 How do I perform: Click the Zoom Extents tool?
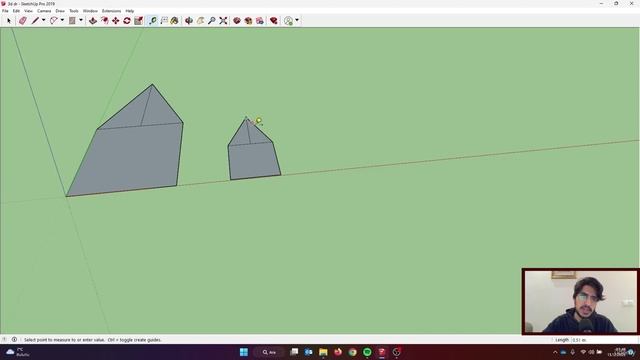[x=223, y=20]
